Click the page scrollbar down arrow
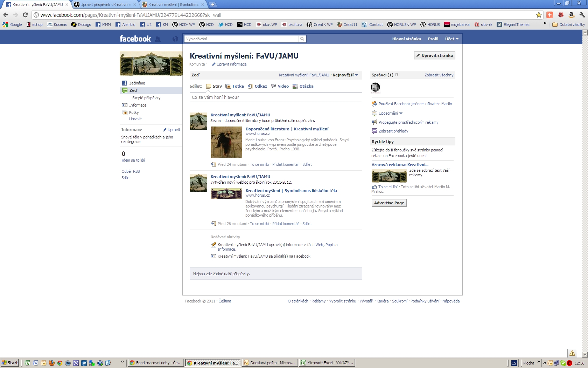The image size is (588, 368). coord(585,354)
